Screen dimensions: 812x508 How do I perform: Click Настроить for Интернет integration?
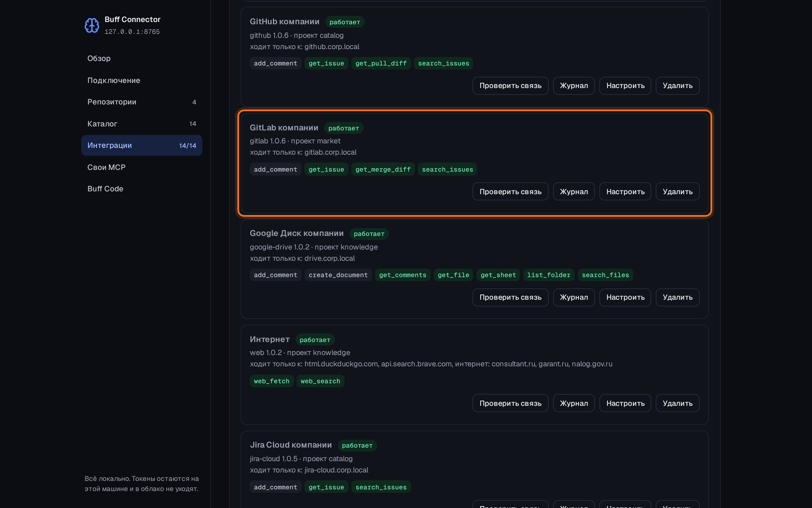(x=625, y=403)
